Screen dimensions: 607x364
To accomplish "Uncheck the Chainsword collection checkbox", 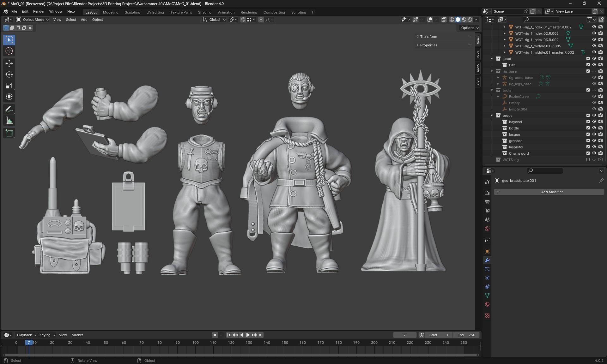I will tap(588, 153).
